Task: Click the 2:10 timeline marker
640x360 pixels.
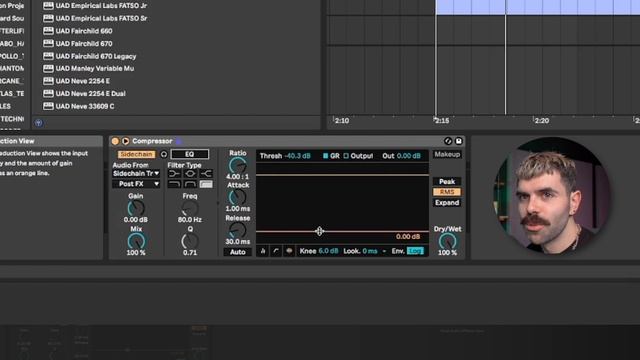Action: pyautogui.click(x=341, y=121)
